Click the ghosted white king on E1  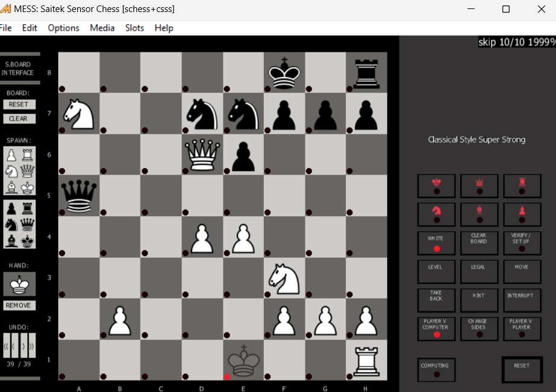click(x=243, y=360)
